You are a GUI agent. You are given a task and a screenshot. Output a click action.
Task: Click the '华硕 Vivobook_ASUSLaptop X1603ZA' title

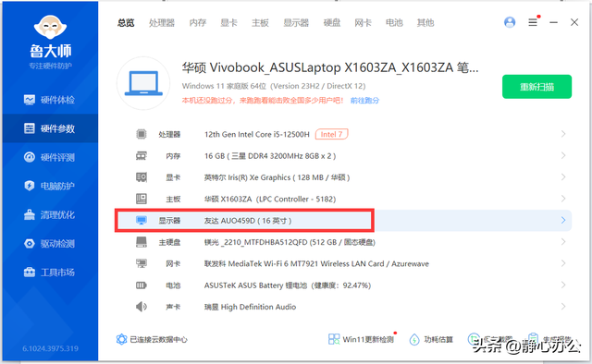point(330,67)
